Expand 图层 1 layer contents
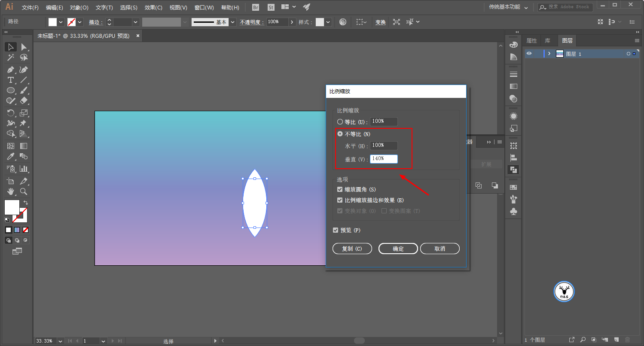 pos(549,54)
